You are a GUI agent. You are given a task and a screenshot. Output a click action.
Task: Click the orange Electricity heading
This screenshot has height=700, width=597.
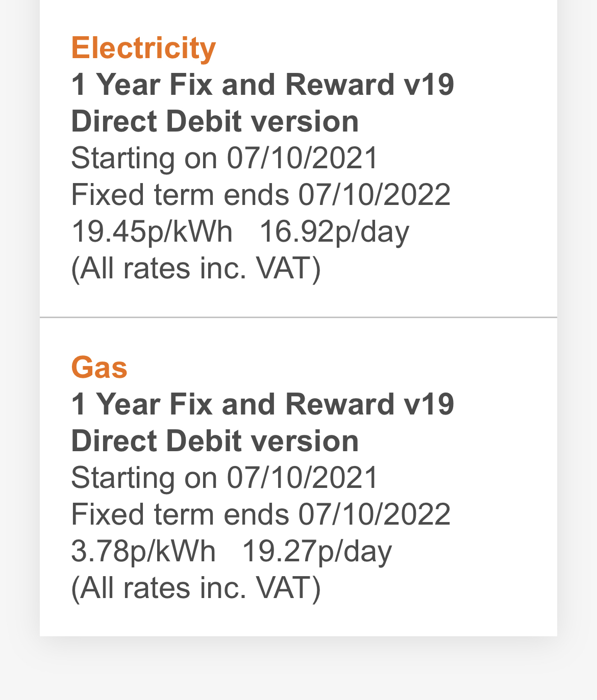click(x=143, y=48)
